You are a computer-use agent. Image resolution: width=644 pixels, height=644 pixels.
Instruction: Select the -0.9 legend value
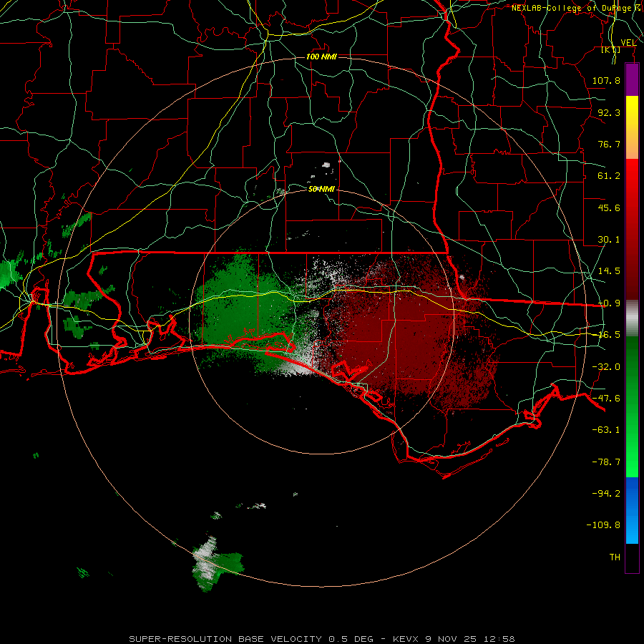pyautogui.click(x=609, y=303)
